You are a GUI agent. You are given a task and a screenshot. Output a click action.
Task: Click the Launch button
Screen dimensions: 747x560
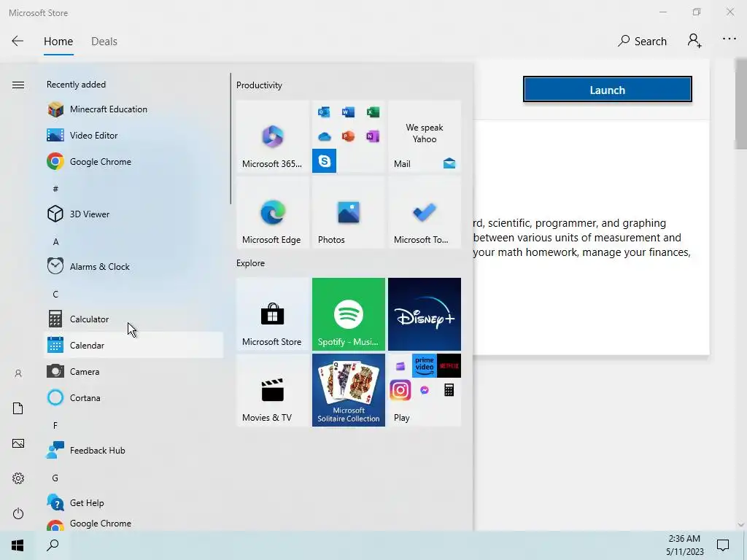coord(608,89)
